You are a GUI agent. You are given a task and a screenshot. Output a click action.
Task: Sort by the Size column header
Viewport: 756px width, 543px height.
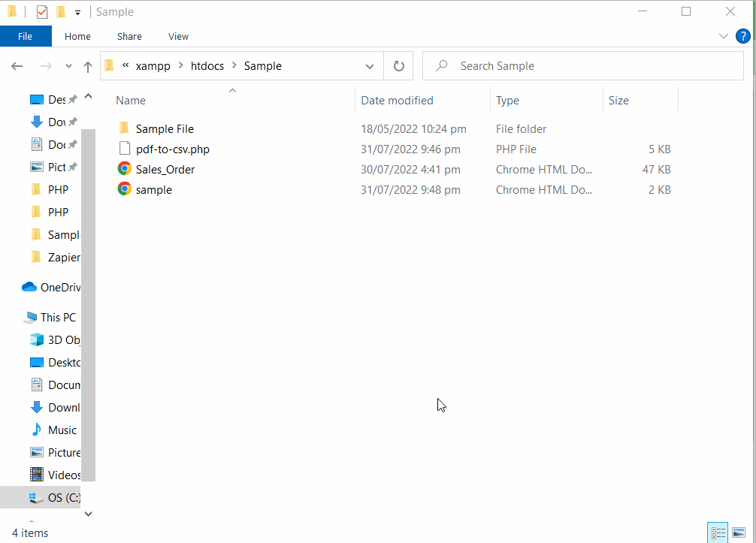point(618,100)
